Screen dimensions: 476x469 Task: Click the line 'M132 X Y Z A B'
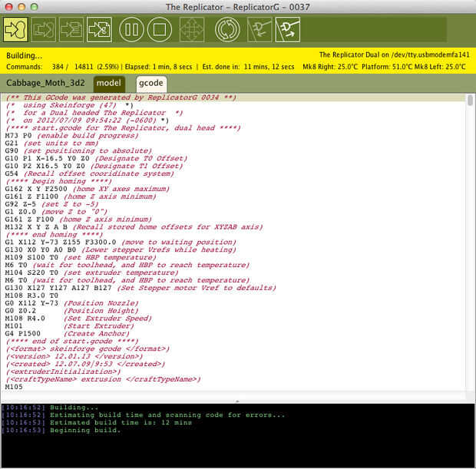coord(134,226)
